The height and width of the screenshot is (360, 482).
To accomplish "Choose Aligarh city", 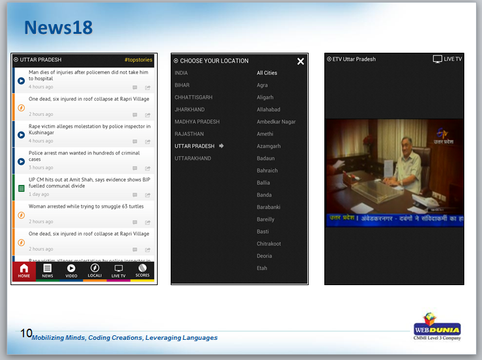I will tap(265, 97).
